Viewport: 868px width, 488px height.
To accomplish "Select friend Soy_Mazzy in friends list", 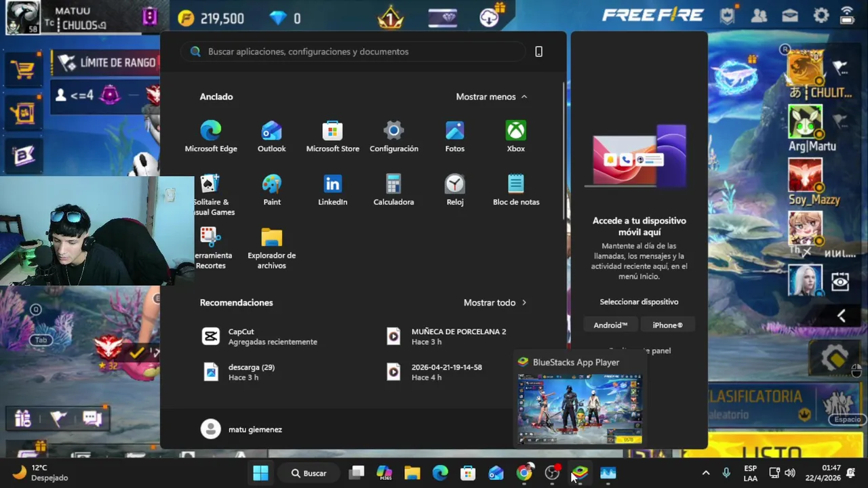I will click(814, 182).
